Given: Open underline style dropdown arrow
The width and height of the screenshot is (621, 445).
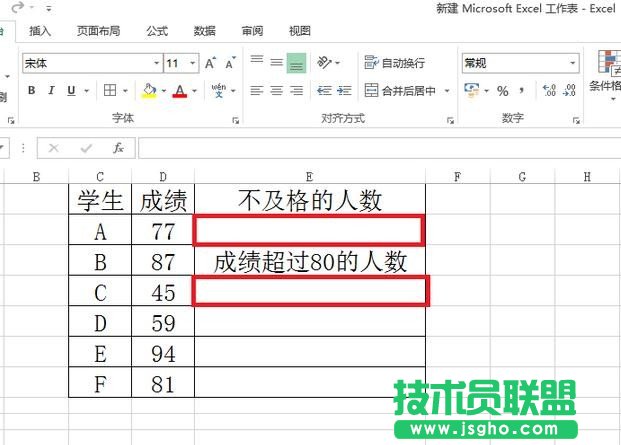Looking at the screenshot, I should (86, 91).
